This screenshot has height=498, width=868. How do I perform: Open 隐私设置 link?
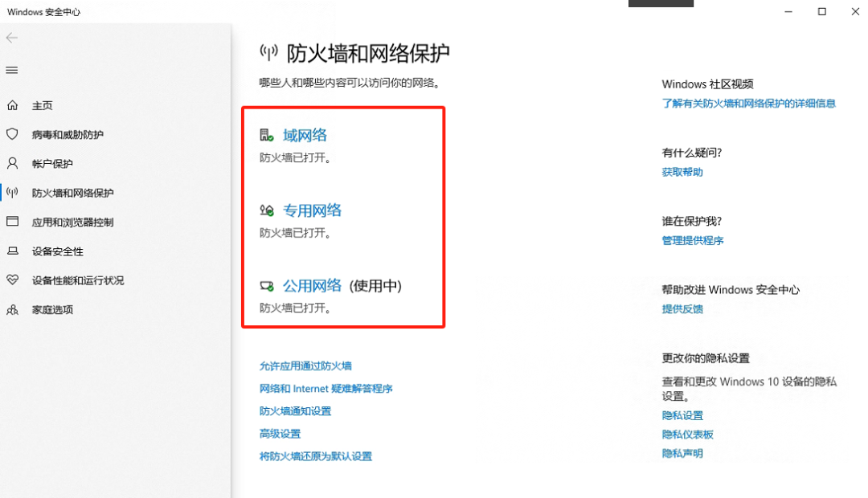(x=682, y=415)
